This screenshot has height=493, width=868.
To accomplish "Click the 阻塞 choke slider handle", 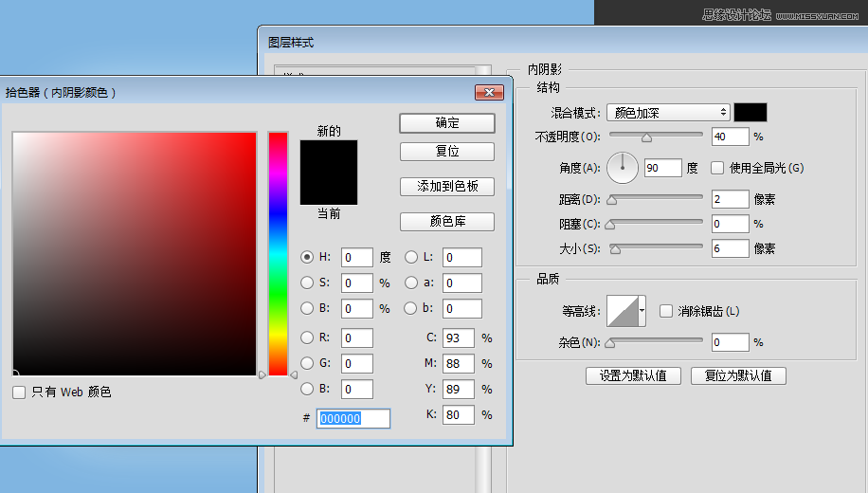I will tap(609, 225).
